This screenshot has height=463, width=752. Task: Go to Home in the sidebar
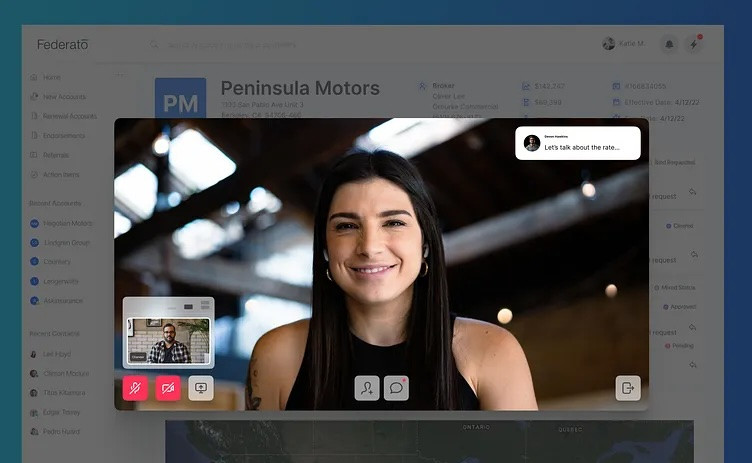click(51, 77)
